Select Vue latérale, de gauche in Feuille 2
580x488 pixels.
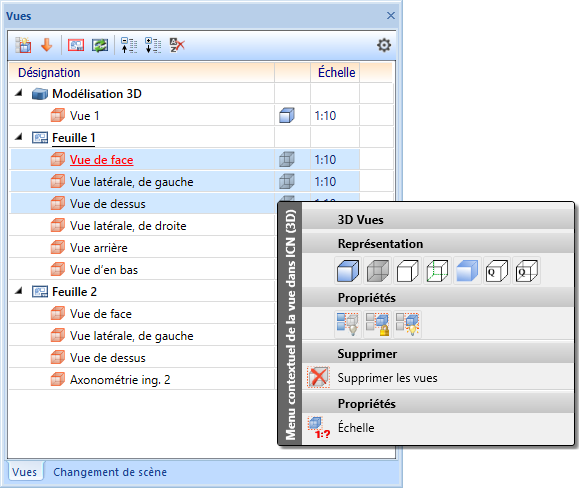[132, 336]
